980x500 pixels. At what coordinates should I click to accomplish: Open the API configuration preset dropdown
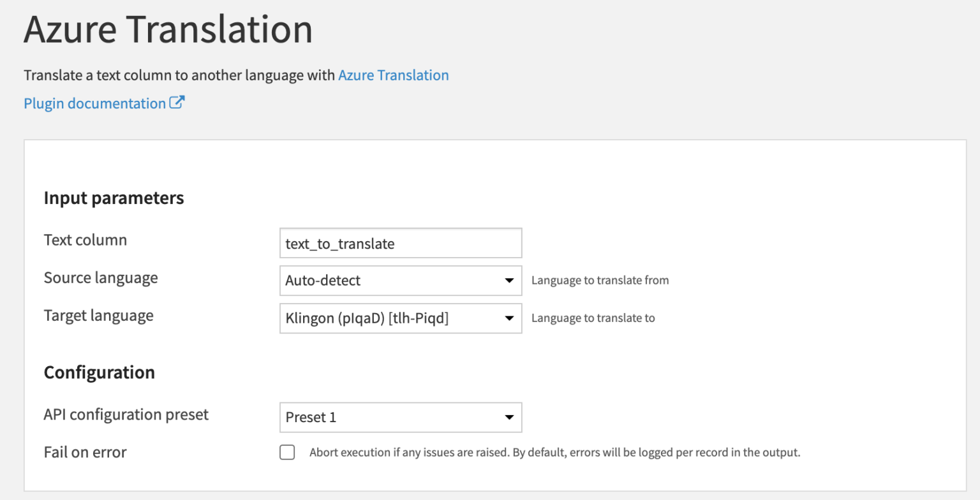pos(401,417)
